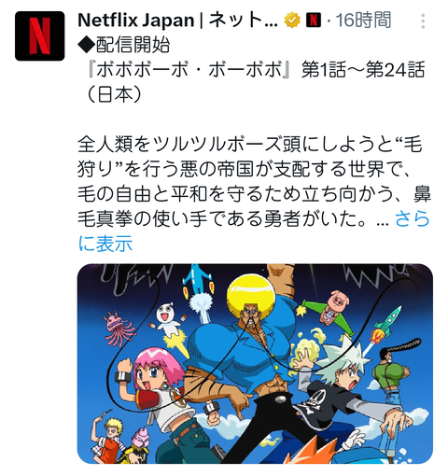The width and height of the screenshot is (448, 476).
Task: Open the Netflix Japan profile avatar
Action: 39,35
